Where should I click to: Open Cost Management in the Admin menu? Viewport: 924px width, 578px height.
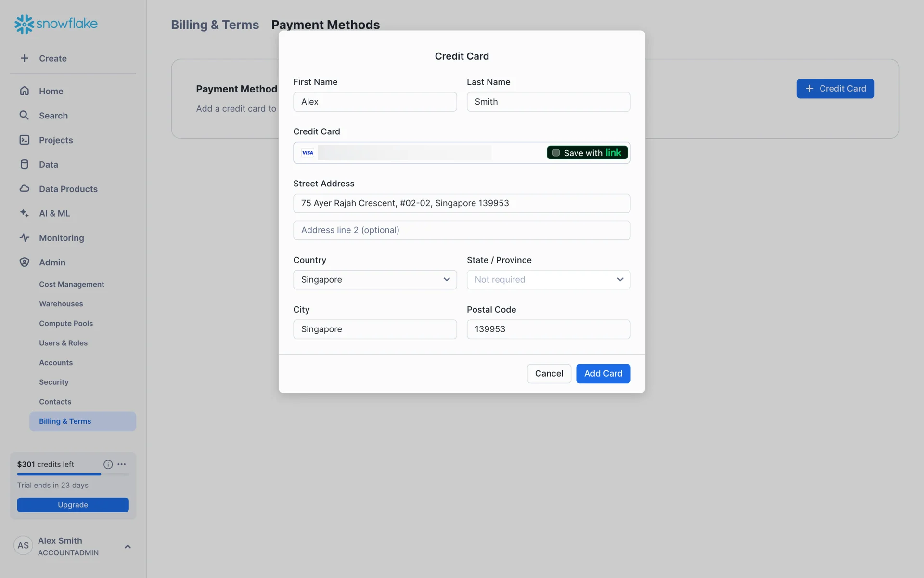tap(72, 284)
